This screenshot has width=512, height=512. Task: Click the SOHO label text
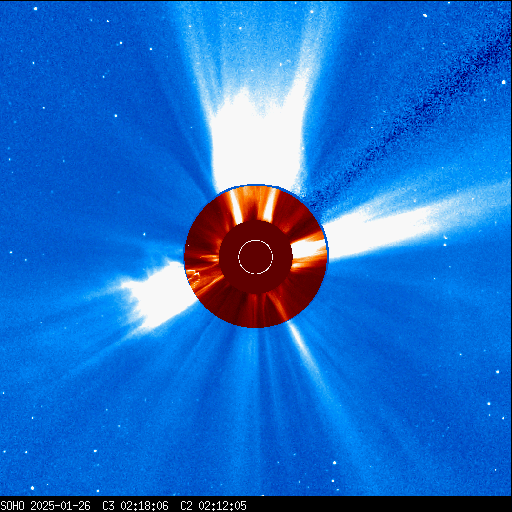click(13, 506)
